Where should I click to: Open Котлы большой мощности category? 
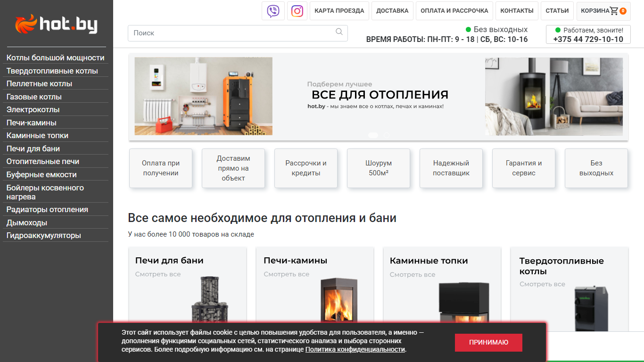pos(56,58)
